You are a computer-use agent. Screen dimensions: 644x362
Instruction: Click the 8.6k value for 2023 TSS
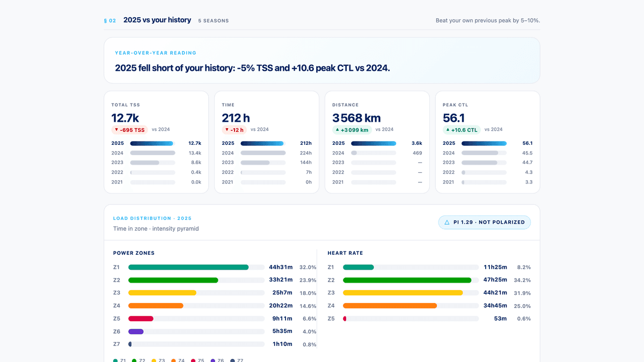coord(196,162)
